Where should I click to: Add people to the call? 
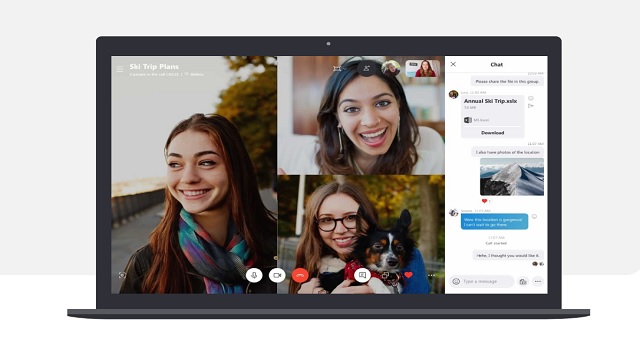click(367, 68)
